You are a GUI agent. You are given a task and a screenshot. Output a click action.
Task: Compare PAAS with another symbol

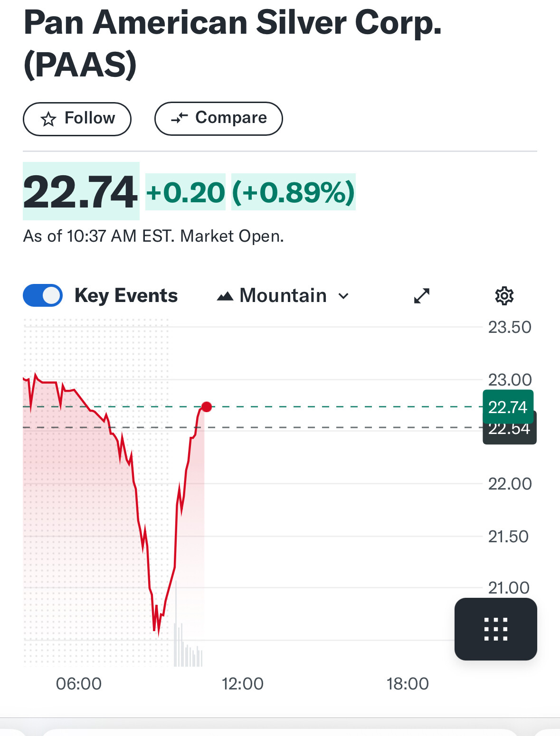(218, 118)
